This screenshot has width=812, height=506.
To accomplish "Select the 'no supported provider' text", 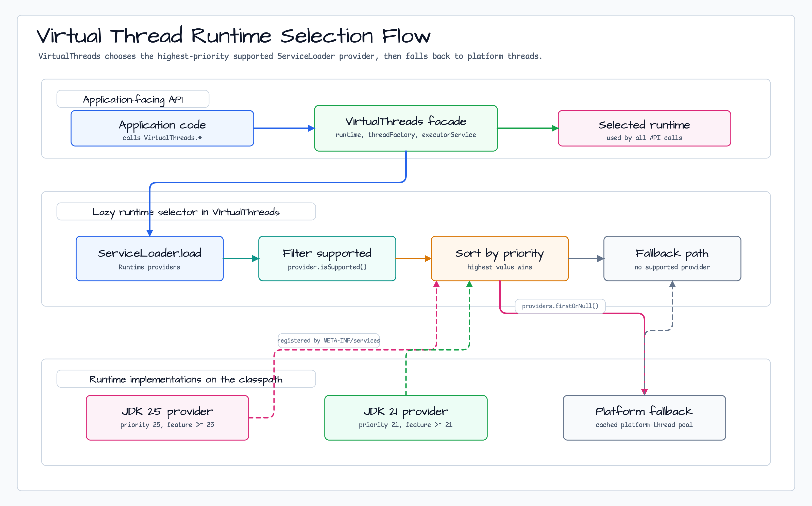I will 672,267.
